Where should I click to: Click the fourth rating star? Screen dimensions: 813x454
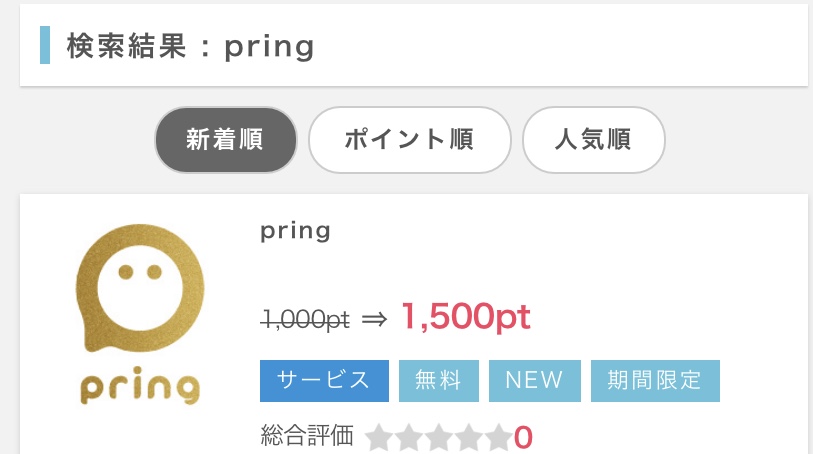click(469, 437)
